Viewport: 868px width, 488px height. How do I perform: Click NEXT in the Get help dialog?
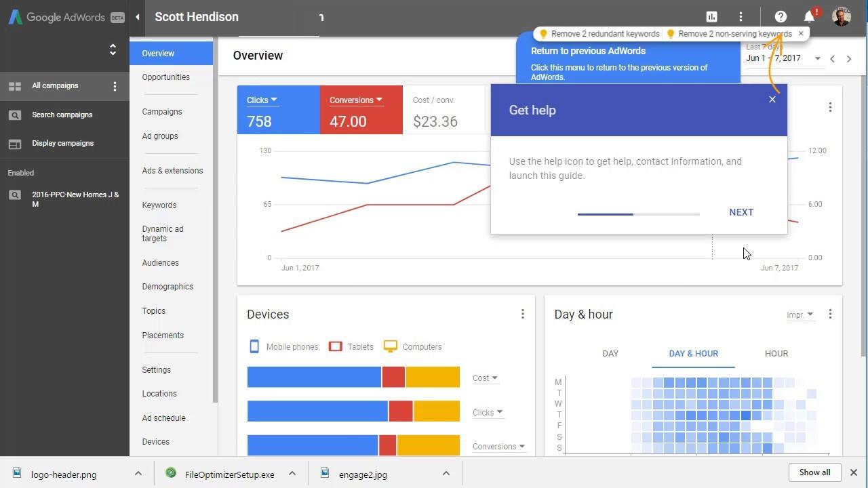tap(741, 212)
